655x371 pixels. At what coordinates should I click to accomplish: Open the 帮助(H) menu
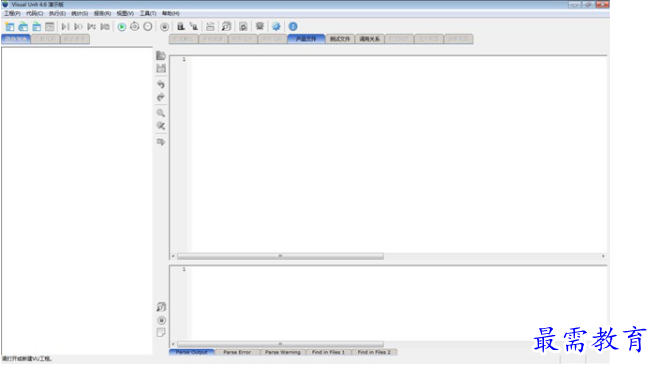pyautogui.click(x=171, y=13)
